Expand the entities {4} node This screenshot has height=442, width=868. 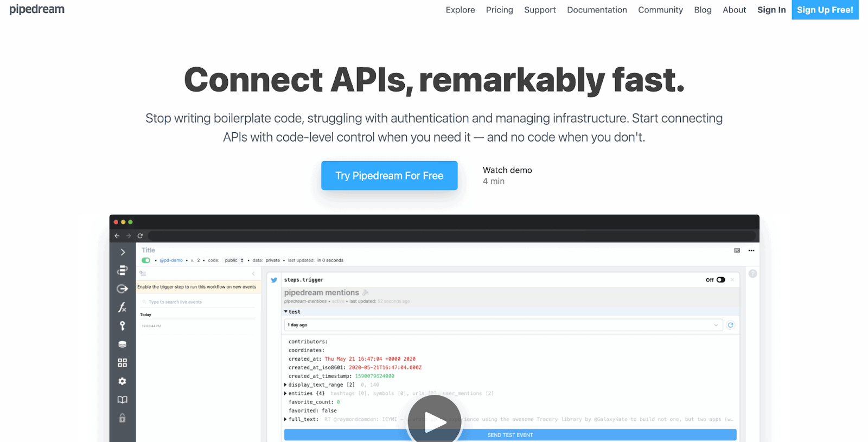(285, 394)
